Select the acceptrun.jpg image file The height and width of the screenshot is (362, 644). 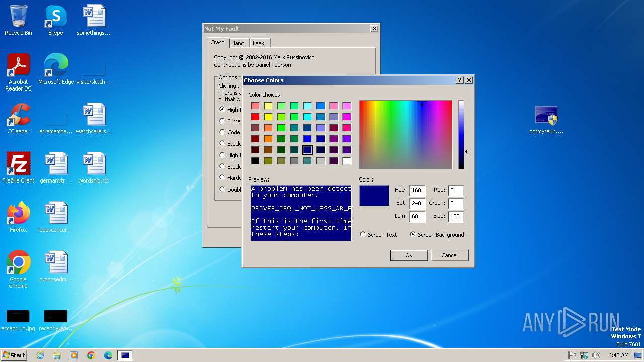[18, 320]
